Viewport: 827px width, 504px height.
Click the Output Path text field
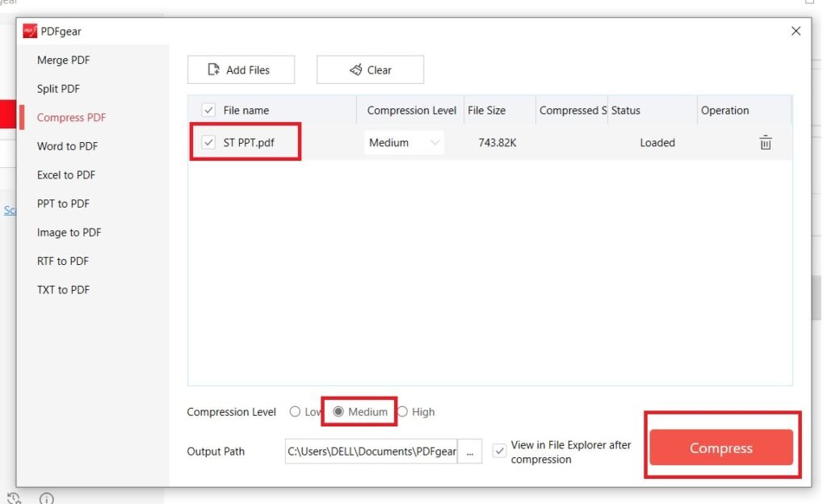[x=371, y=451]
